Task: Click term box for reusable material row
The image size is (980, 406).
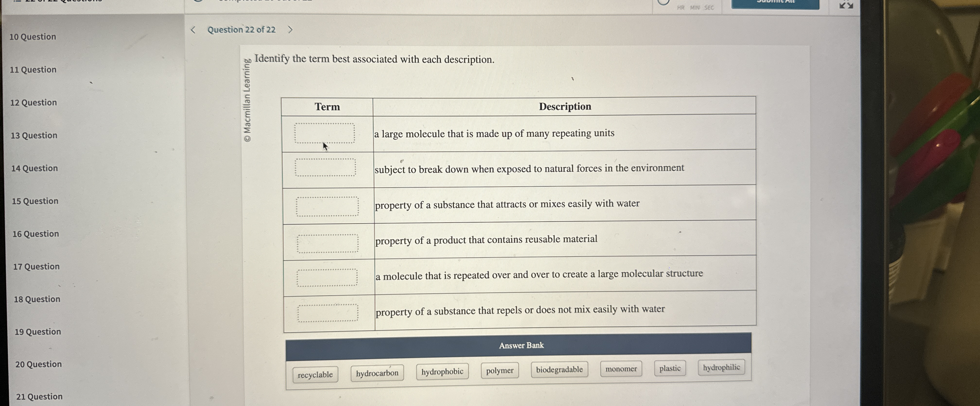Action: click(328, 244)
